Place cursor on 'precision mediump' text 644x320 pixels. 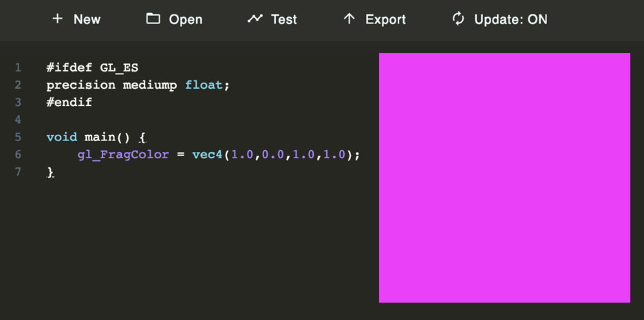tap(111, 85)
